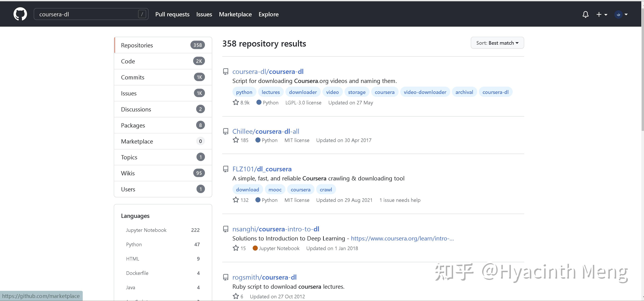This screenshot has width=644, height=301.
Task: Click repo icon beside rogsmith/coursera-dl
Action: tap(226, 278)
